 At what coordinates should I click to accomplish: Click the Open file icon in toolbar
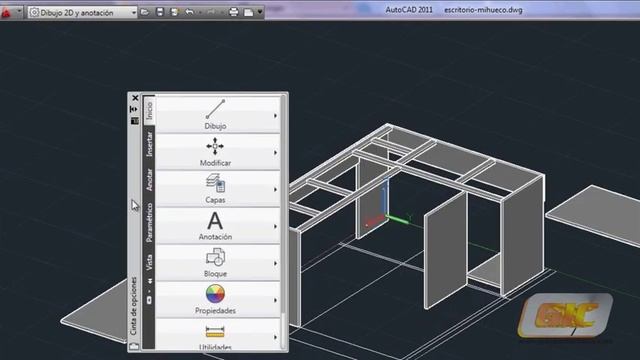[144, 12]
